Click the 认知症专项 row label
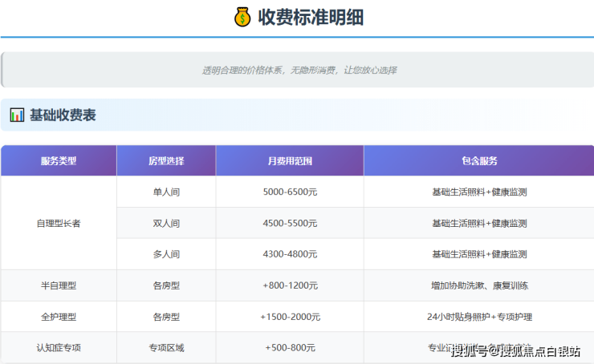Screen dimensions: 594x364 click(x=59, y=348)
